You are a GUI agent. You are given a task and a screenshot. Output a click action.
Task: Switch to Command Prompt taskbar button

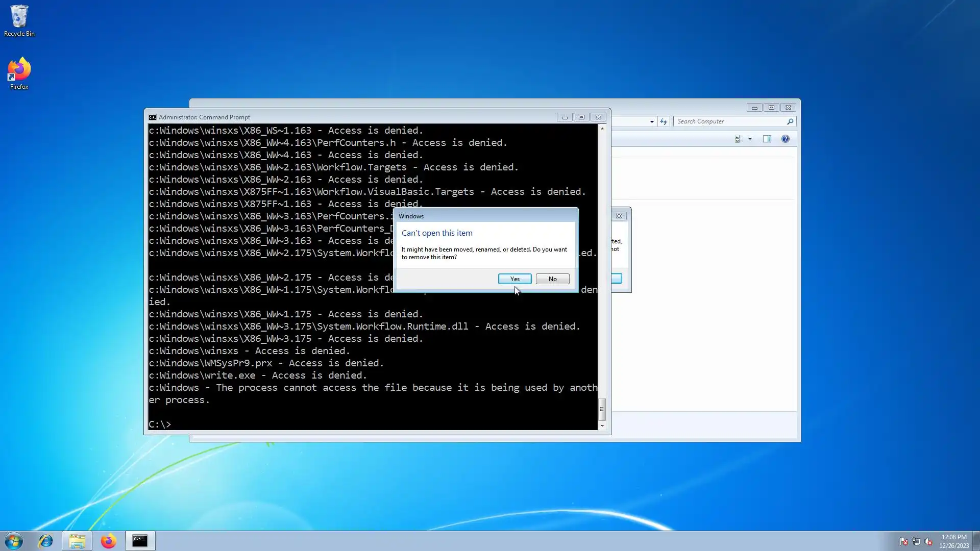140,541
